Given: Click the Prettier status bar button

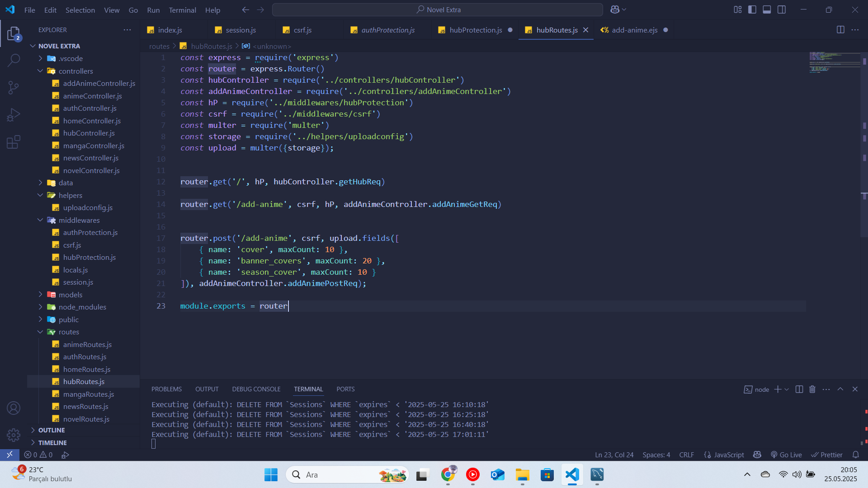Looking at the screenshot, I should (x=827, y=455).
